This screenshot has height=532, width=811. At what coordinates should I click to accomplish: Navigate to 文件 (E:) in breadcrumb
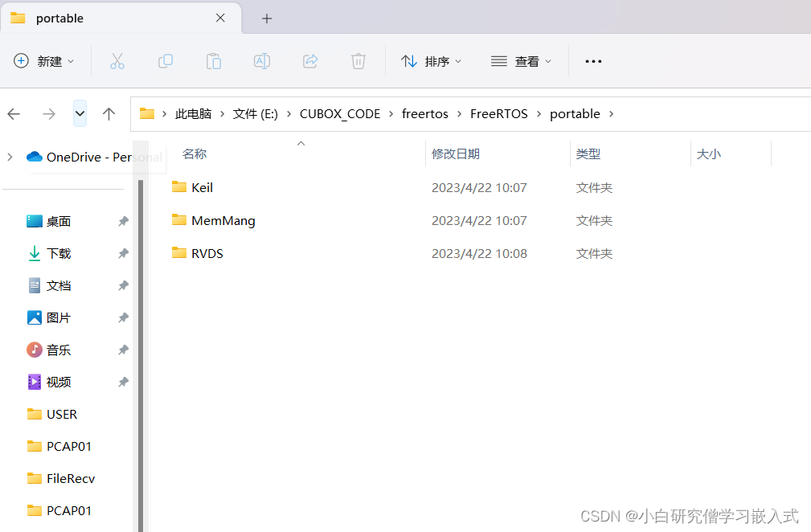[x=255, y=114]
